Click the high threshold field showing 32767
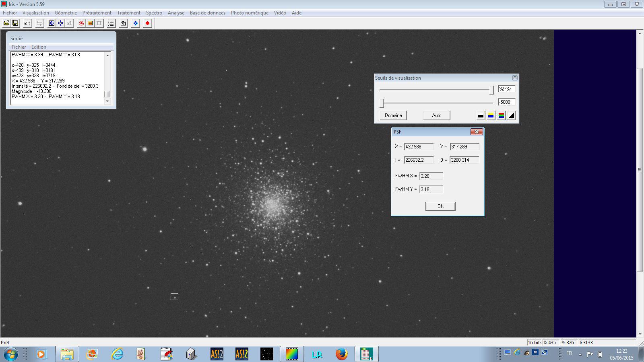Viewport: 644px width, 362px height. tap(506, 89)
